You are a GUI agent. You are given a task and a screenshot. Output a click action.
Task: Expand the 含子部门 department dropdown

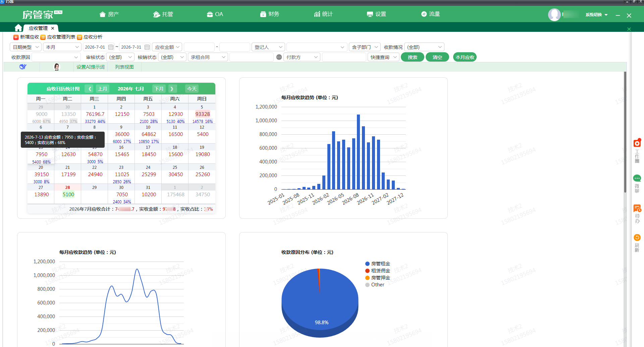pos(364,47)
